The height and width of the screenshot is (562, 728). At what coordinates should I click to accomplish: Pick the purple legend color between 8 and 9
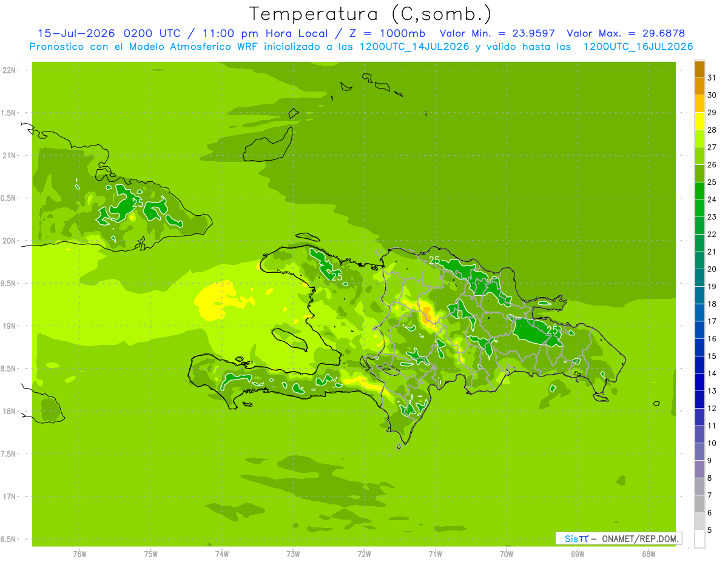(x=699, y=469)
